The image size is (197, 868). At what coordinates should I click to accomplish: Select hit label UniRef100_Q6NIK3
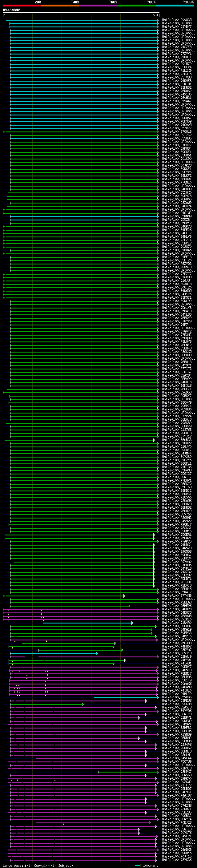pos(176,714)
